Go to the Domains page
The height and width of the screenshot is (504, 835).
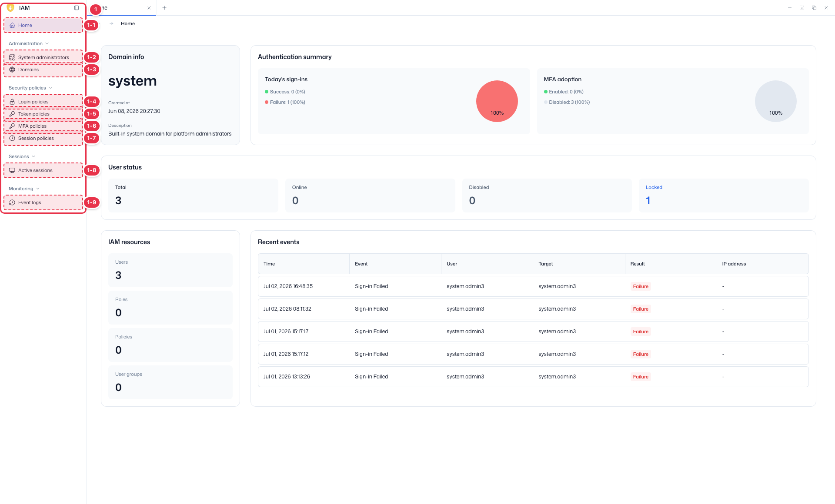point(43,70)
